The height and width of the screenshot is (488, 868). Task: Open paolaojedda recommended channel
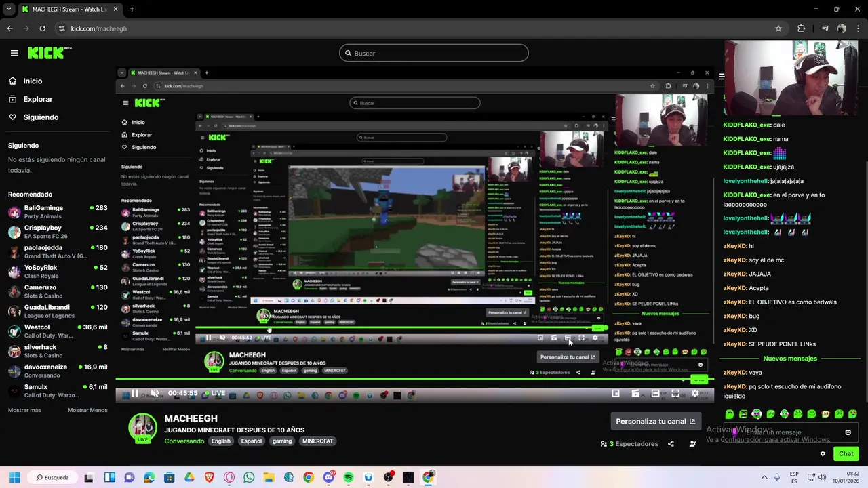(58, 251)
